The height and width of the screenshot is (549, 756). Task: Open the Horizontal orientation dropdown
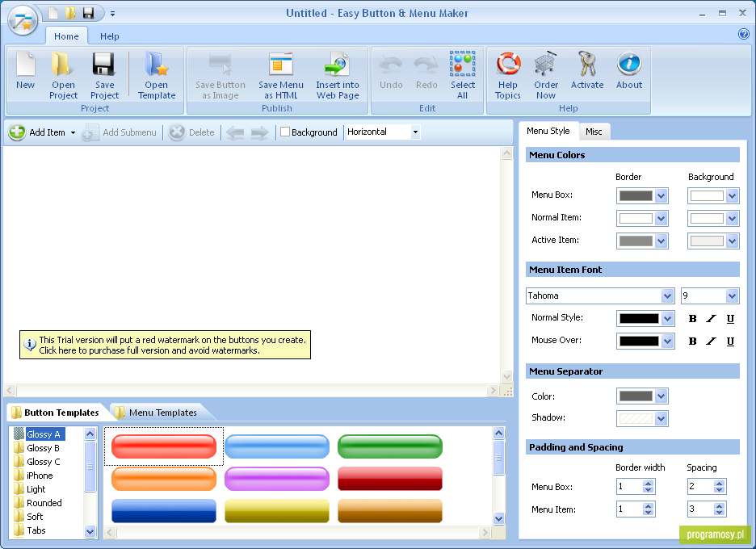pyautogui.click(x=415, y=132)
